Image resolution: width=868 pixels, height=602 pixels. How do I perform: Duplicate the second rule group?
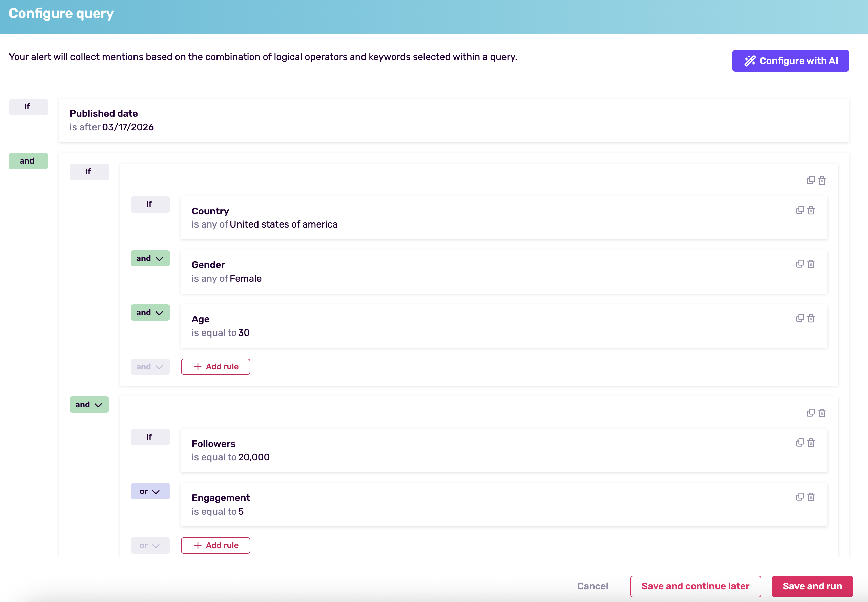811,413
